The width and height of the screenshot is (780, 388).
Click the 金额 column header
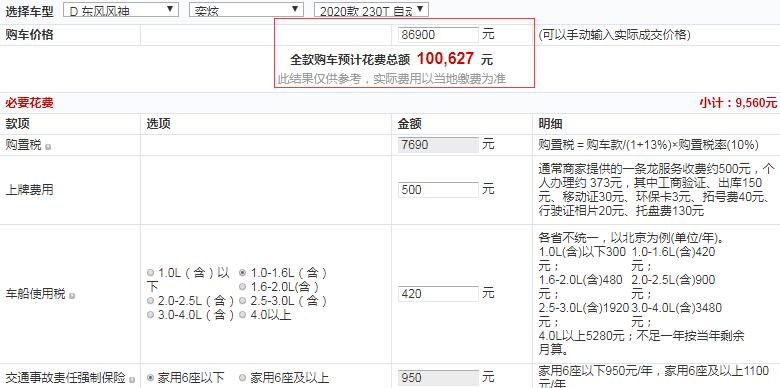pyautogui.click(x=409, y=124)
